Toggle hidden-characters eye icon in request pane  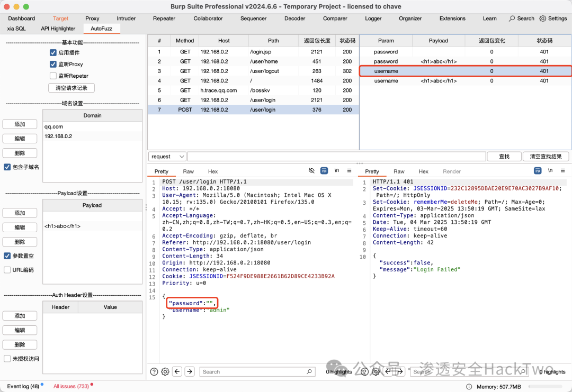pos(311,170)
